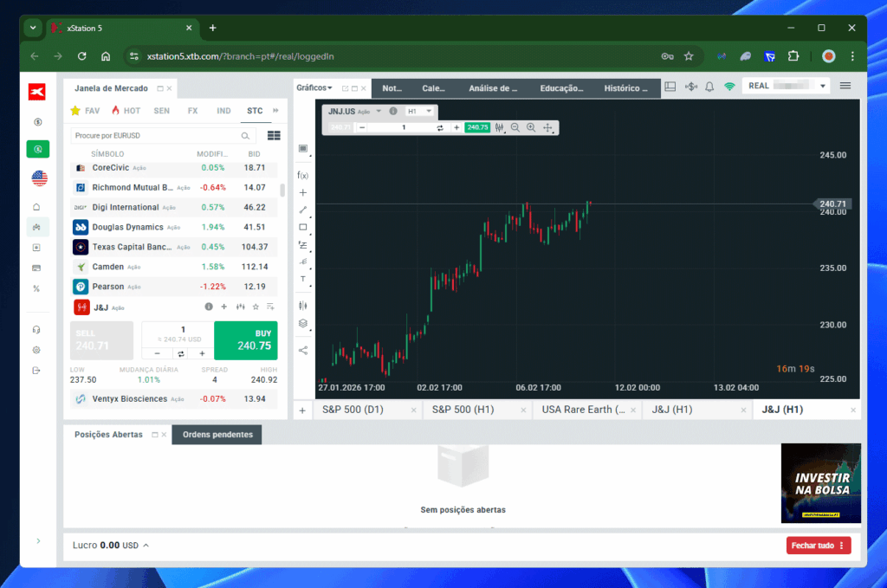Expand the Lucro summary caret
This screenshot has width=887, height=588.
[146, 546]
